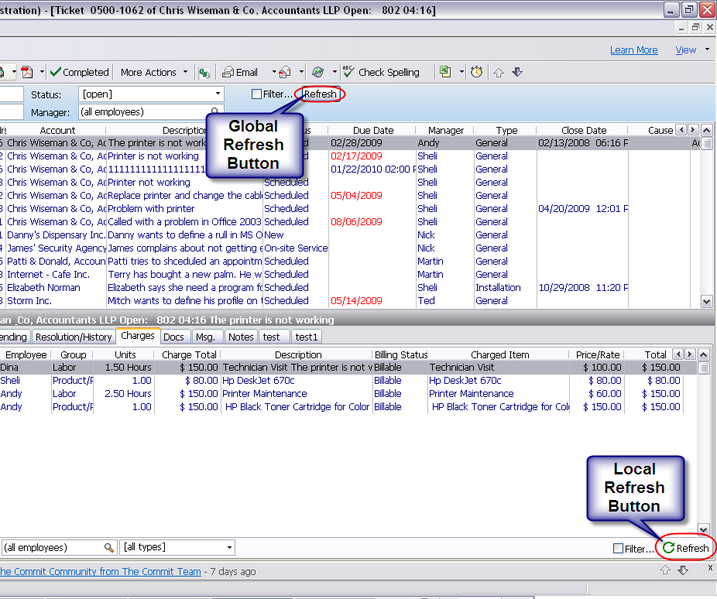717x599 pixels.
Task: Click the local Refresh button at bottom
Action: 685,548
